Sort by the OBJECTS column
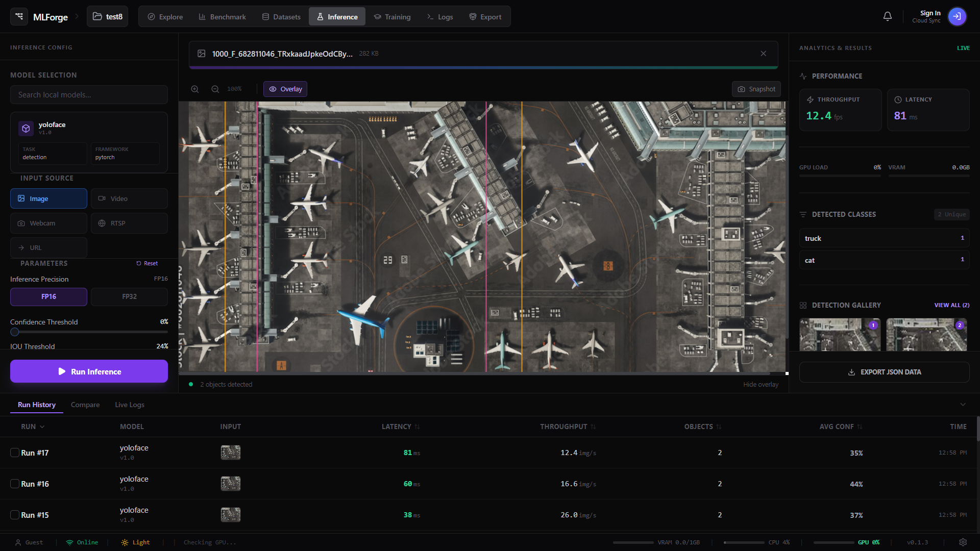Screen dimensions: 980x551 click(703, 427)
